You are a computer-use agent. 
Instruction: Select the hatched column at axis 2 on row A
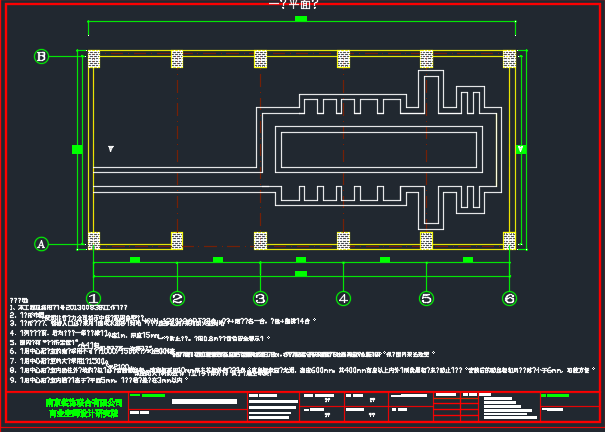coord(177,240)
